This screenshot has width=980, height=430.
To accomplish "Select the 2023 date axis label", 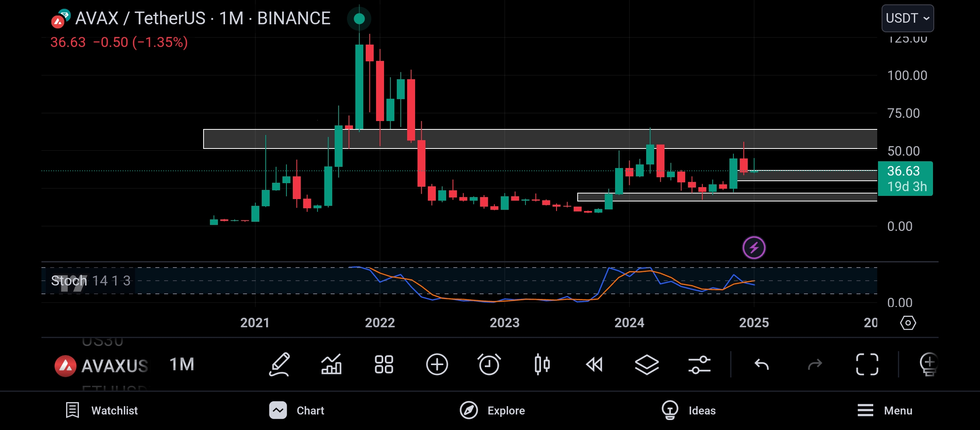I will coord(504,322).
